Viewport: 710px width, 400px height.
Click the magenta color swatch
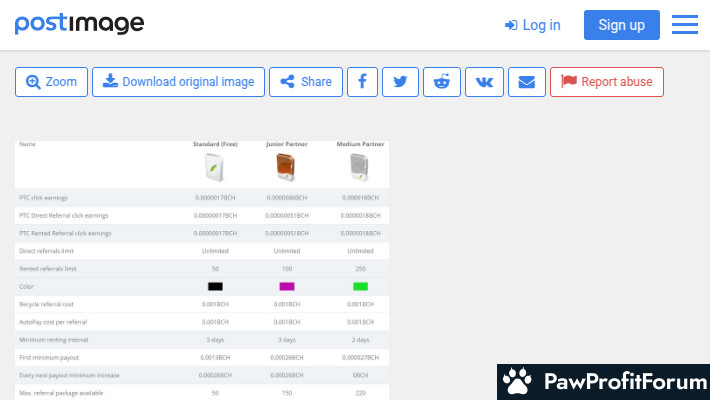tap(286, 287)
